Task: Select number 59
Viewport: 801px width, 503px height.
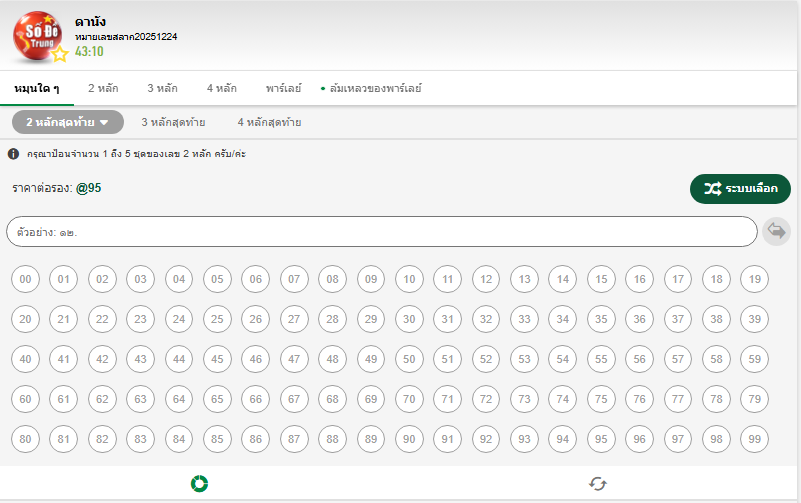Action: 755,359
